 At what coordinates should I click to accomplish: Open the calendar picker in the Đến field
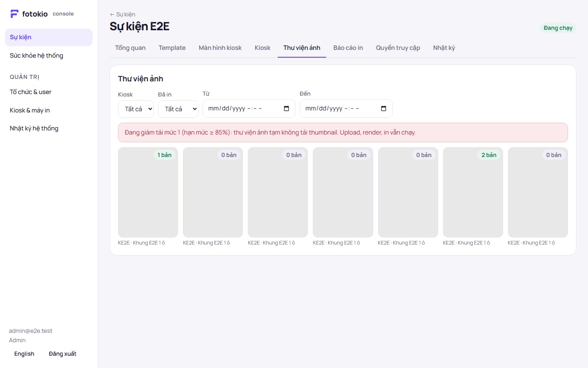pos(383,108)
